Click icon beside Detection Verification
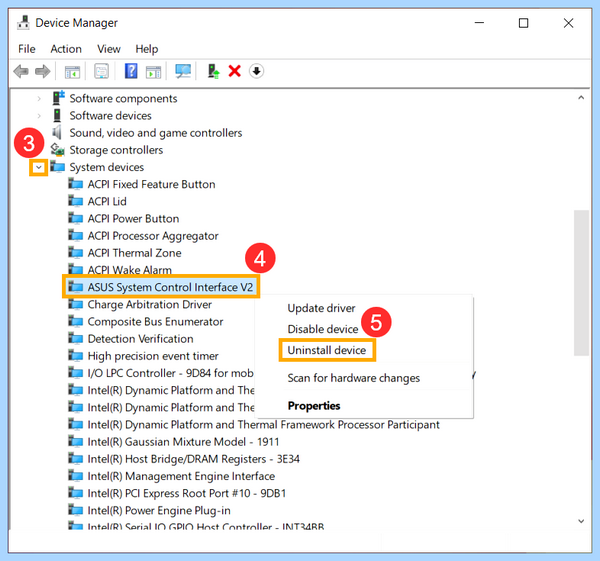Screen dimensions: 600x561 click(x=75, y=338)
